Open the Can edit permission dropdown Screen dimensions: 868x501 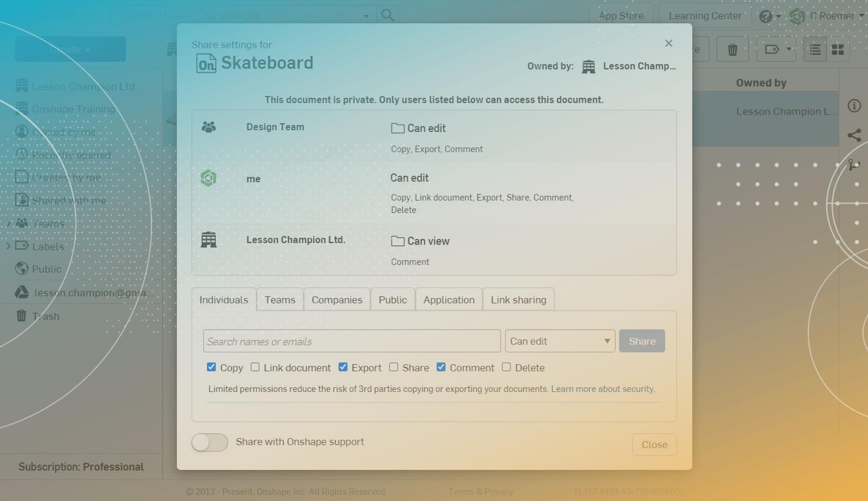[x=560, y=341]
